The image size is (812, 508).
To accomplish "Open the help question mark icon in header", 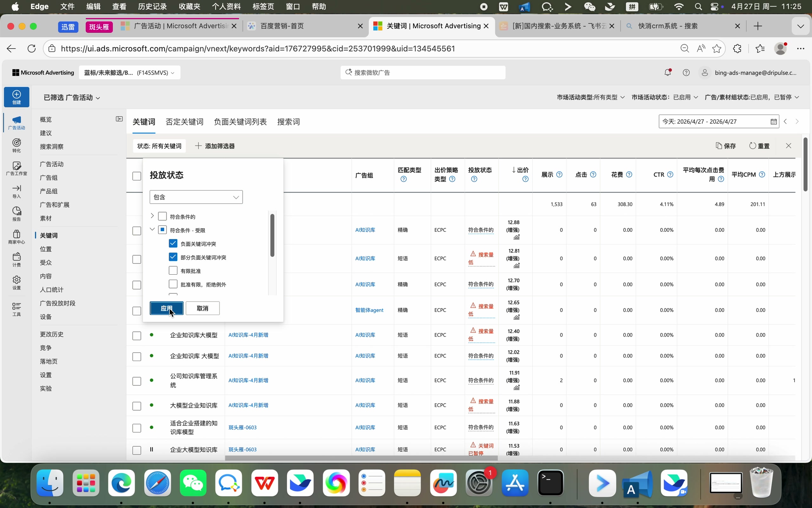I will [x=686, y=73].
